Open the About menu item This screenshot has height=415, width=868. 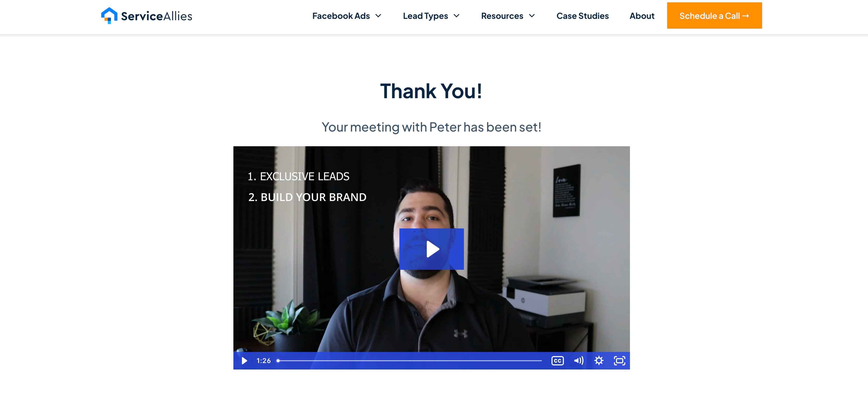[x=642, y=16]
